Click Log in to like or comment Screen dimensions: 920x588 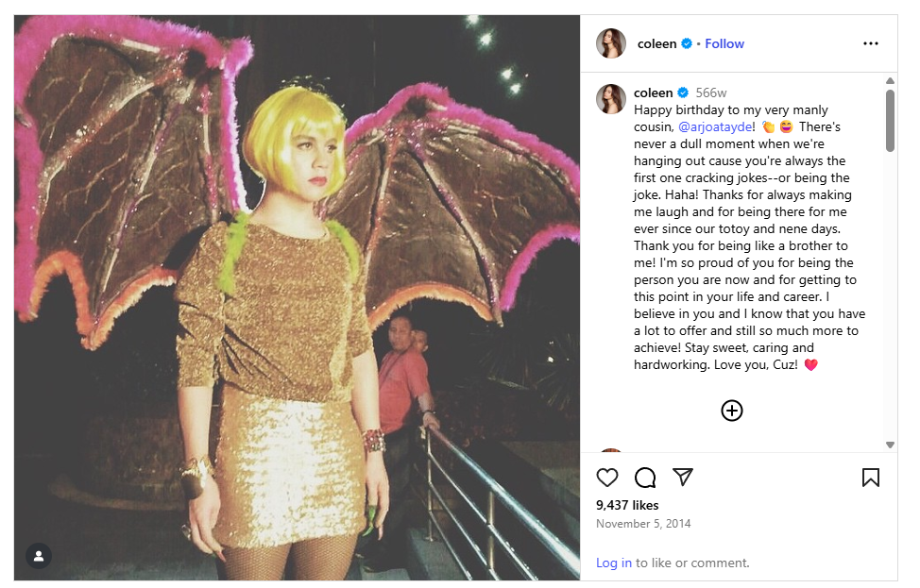[x=614, y=563]
